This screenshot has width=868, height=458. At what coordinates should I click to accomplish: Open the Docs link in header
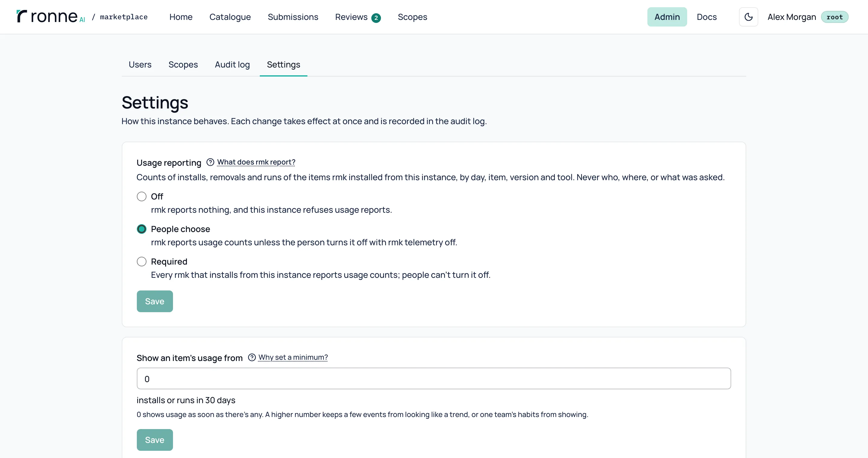[x=706, y=17]
